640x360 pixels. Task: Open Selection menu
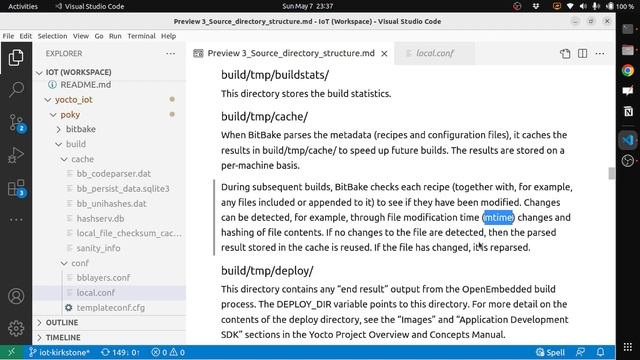52,36
